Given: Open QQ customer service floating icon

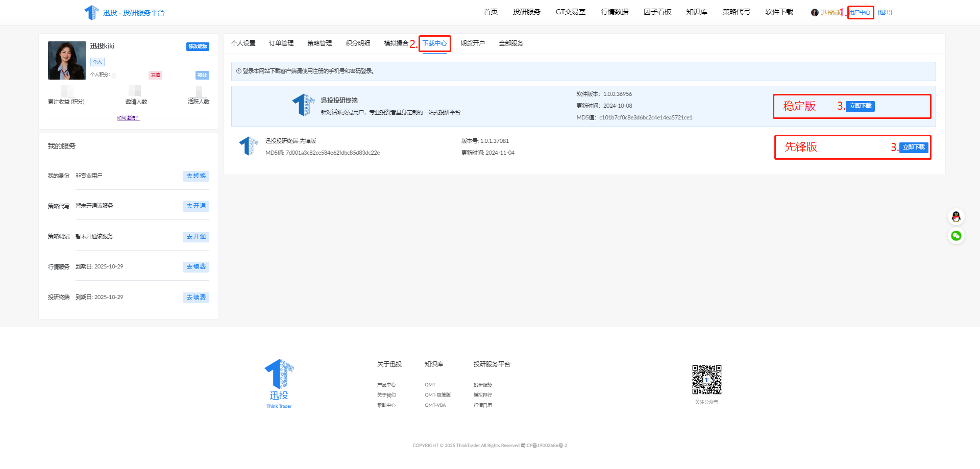Looking at the screenshot, I should [x=956, y=217].
